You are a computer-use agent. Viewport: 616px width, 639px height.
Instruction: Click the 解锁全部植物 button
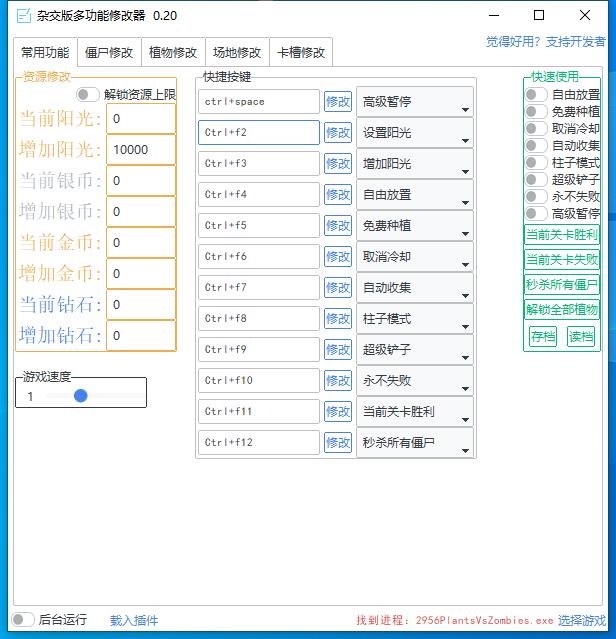(561, 309)
